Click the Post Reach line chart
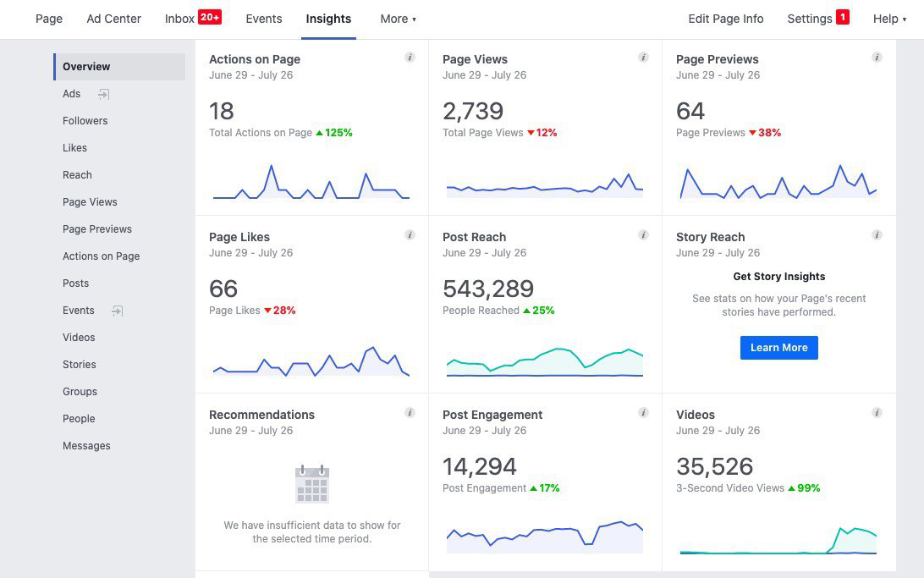924x578 pixels. click(x=544, y=361)
